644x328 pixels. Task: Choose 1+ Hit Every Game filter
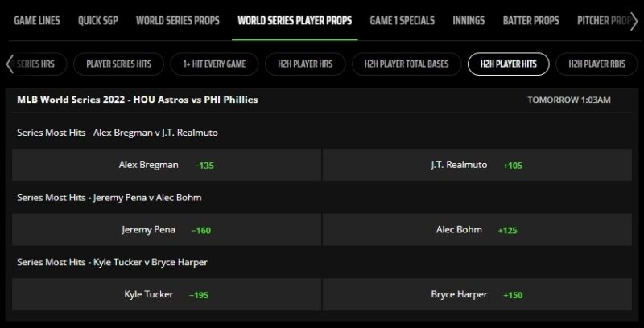click(x=214, y=64)
